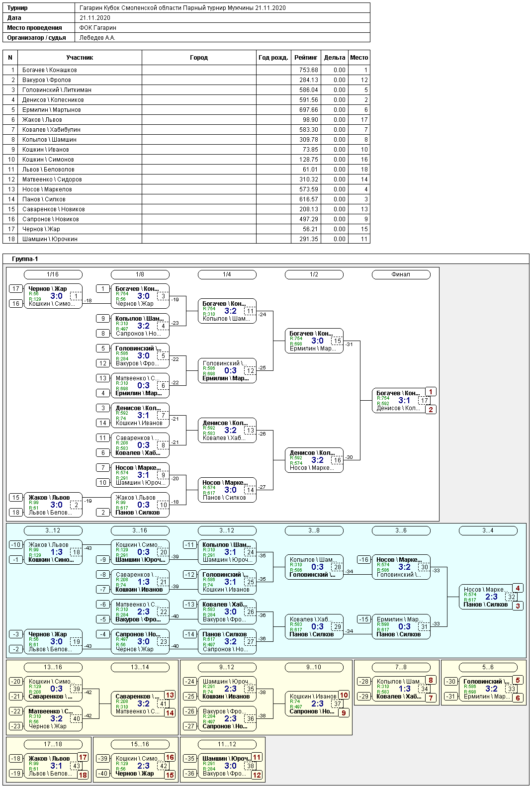The image size is (532, 788).
Task: Select the 1/16 round header
Action: pyautogui.click(x=53, y=274)
